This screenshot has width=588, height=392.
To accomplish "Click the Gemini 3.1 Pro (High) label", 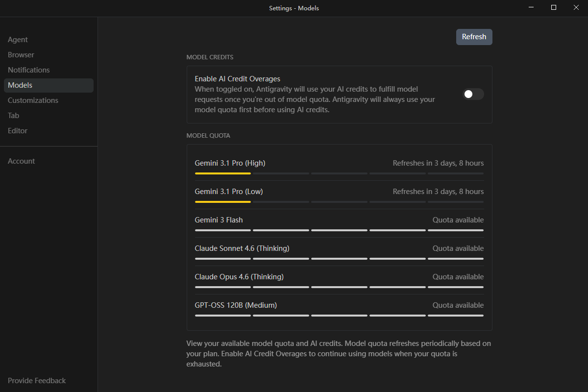I will click(x=230, y=163).
